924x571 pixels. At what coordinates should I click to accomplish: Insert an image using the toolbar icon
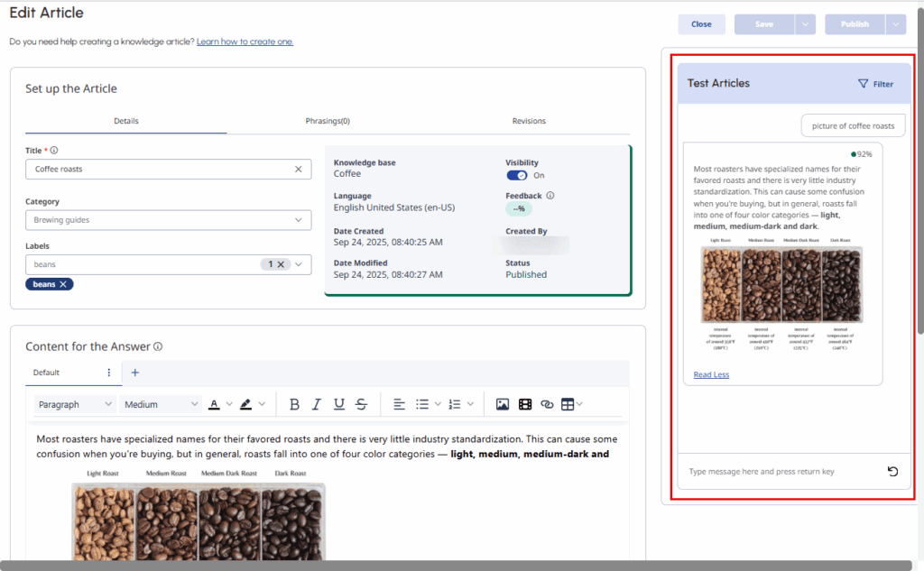pos(503,403)
